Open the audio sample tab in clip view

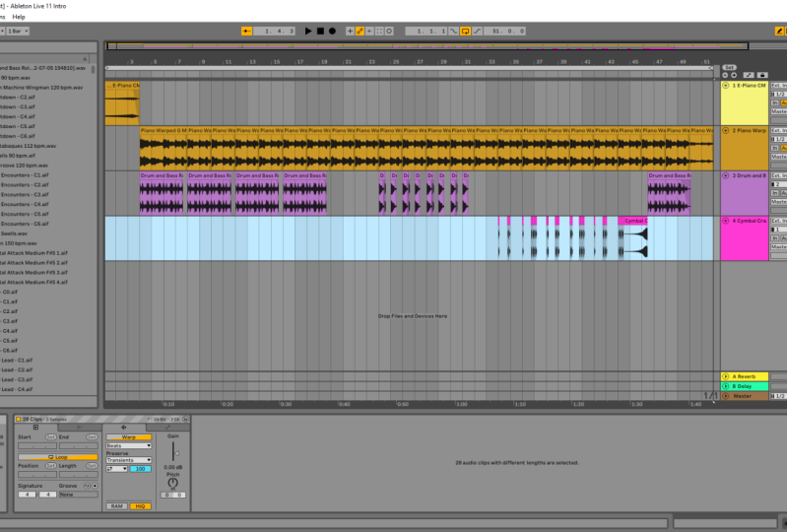tap(123, 428)
